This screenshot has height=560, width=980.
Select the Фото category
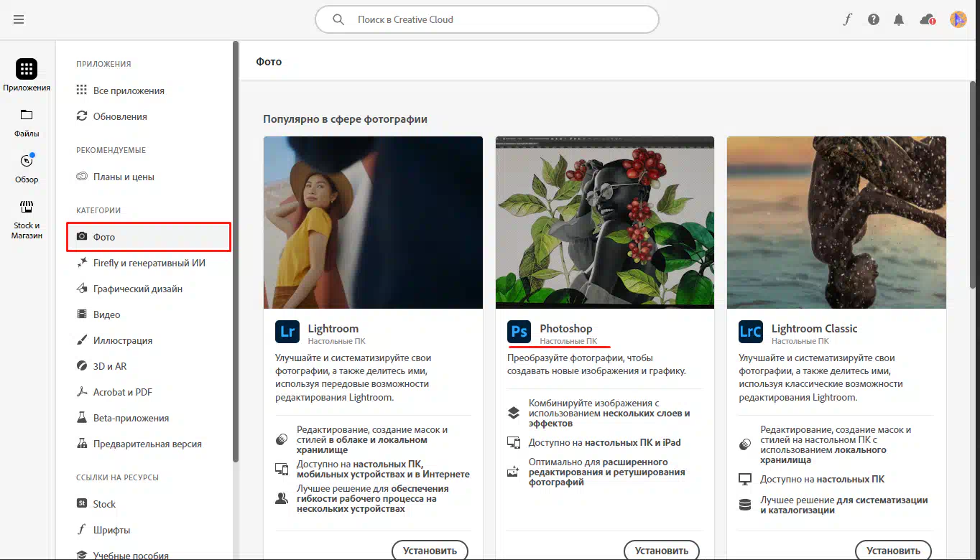[x=149, y=237]
